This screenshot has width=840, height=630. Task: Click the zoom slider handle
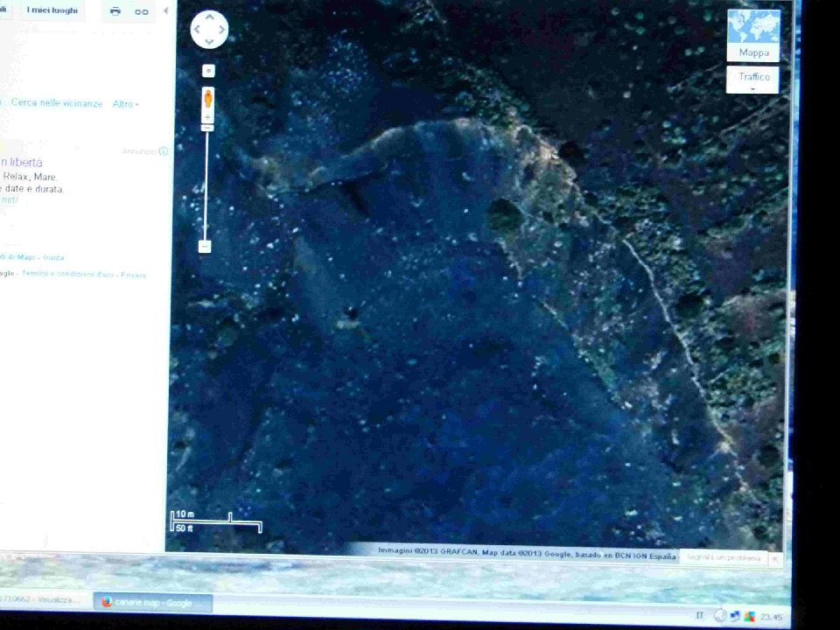tap(207, 128)
